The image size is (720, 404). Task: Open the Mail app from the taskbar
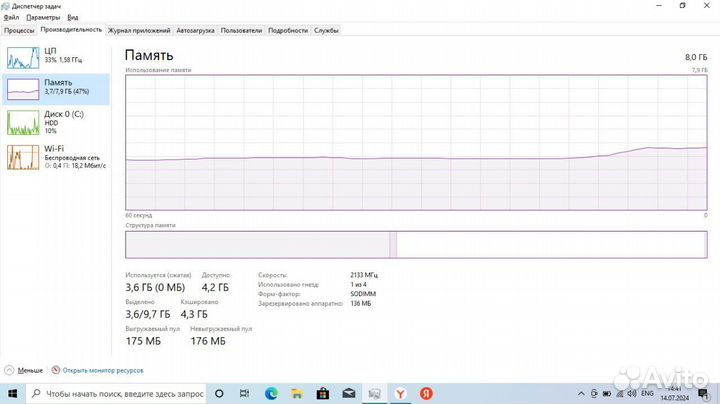(349, 393)
